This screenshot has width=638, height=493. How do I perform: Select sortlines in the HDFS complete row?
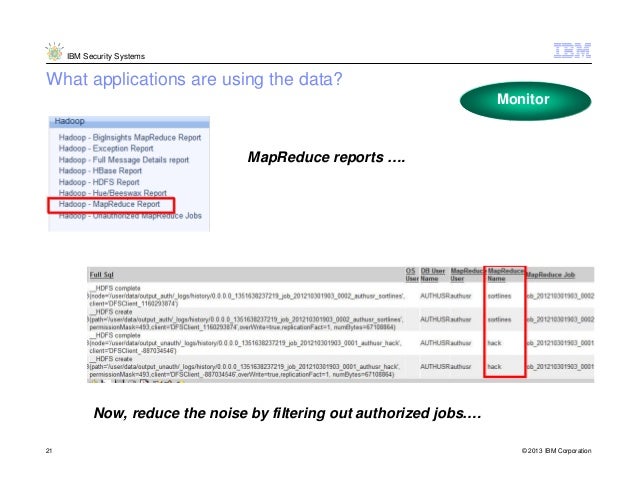[x=499, y=296]
